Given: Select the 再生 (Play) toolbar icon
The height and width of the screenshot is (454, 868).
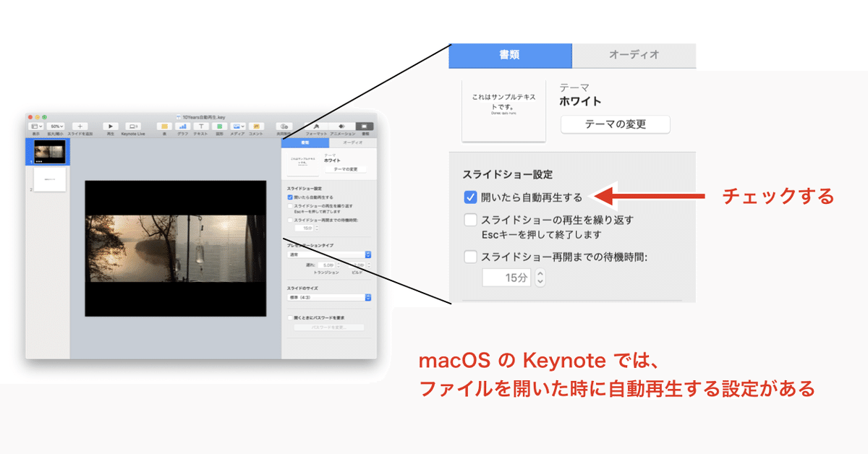Looking at the screenshot, I should coord(111,126).
